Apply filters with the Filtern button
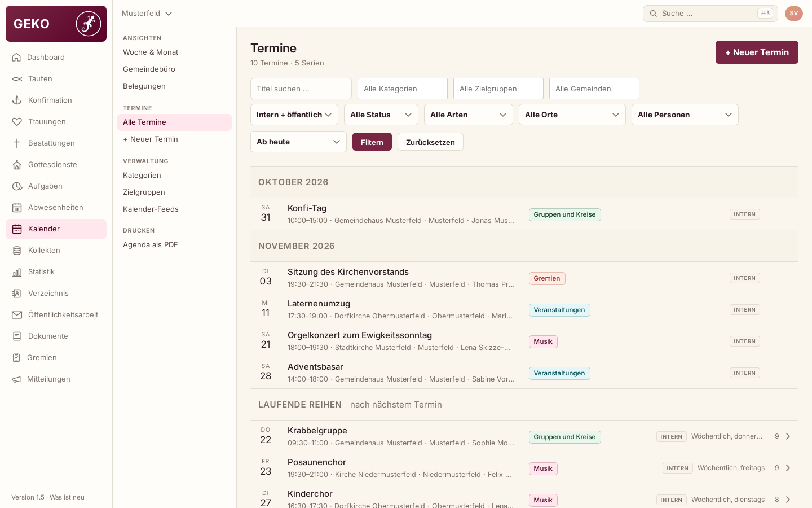Screen dimensions: 812x508 [372, 142]
